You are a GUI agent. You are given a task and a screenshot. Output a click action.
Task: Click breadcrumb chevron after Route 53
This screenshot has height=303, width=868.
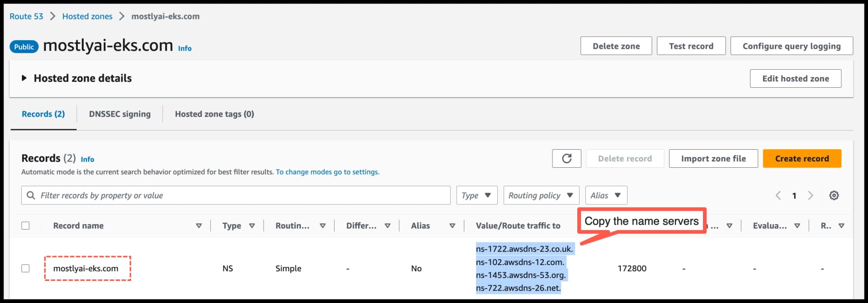[x=53, y=16]
